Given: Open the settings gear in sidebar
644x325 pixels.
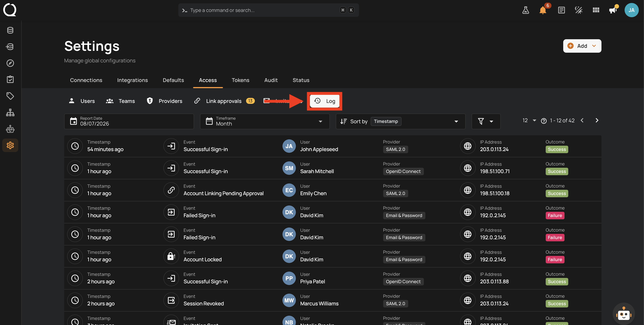Looking at the screenshot, I should click(10, 145).
